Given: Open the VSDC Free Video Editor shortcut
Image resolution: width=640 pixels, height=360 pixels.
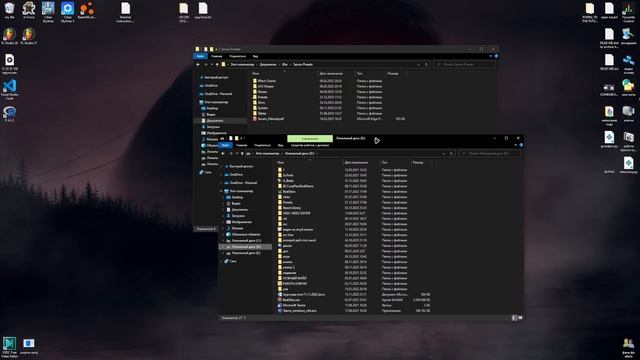Looking at the screenshot, I should coord(9,347).
